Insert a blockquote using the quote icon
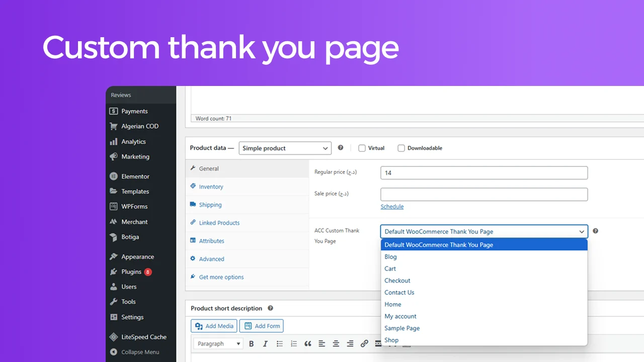Screen dimensions: 644x362 coord(308,344)
